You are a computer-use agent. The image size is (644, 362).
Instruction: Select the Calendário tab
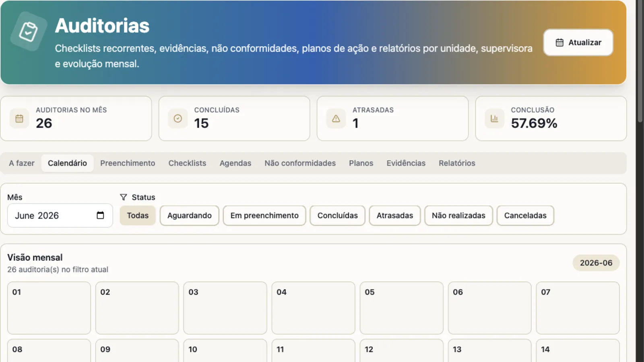(x=67, y=163)
